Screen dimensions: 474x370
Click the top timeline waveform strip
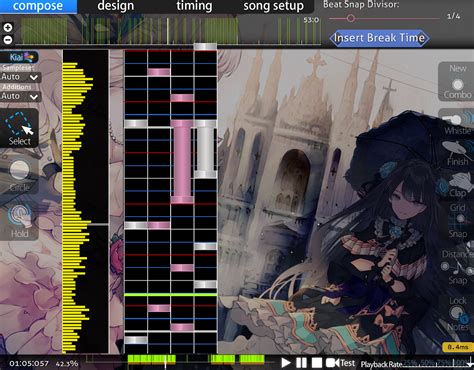pyautogui.click(x=167, y=30)
